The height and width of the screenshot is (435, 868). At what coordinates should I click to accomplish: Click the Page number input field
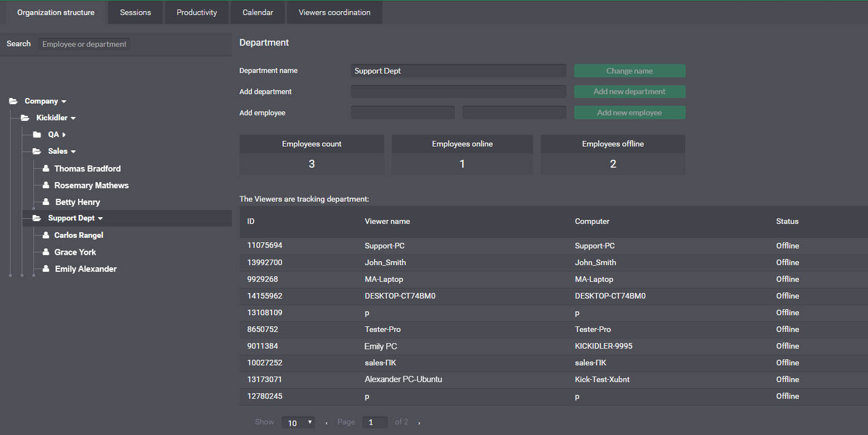pyautogui.click(x=375, y=423)
